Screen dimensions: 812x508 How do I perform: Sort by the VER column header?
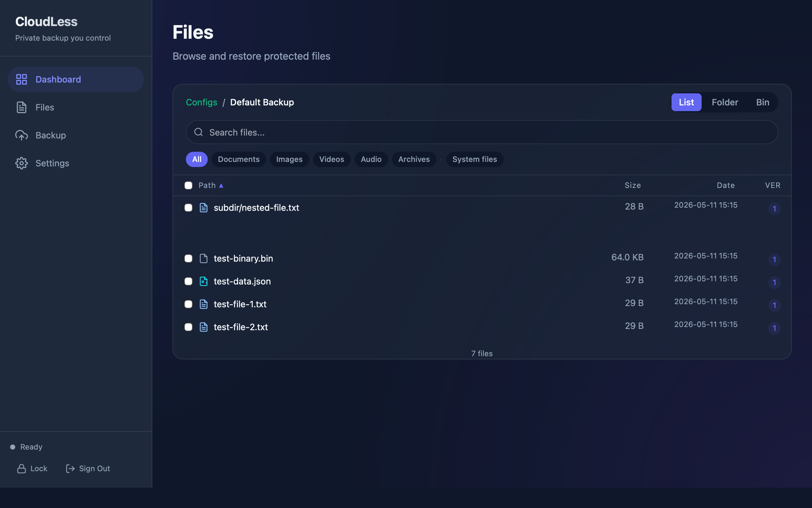pyautogui.click(x=772, y=185)
